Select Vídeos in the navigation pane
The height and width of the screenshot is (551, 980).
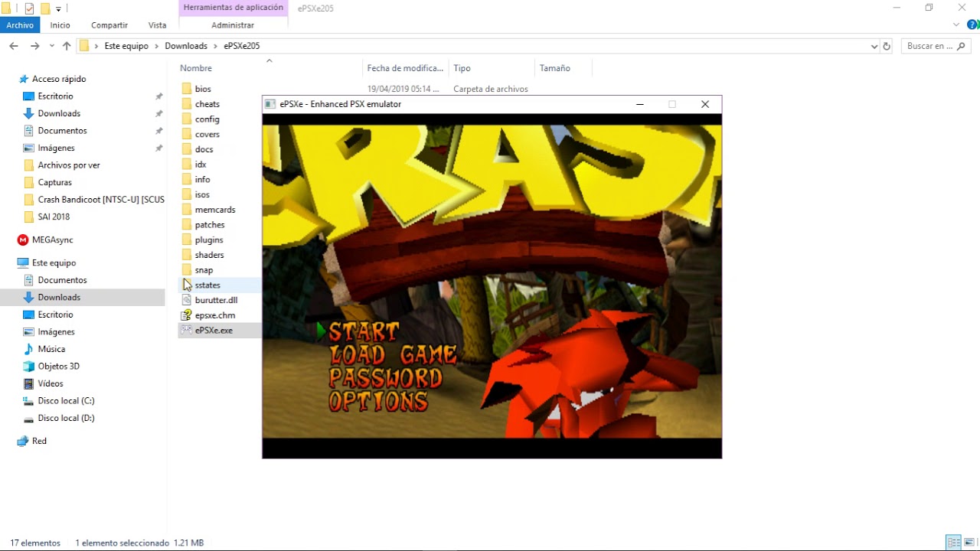43,383
